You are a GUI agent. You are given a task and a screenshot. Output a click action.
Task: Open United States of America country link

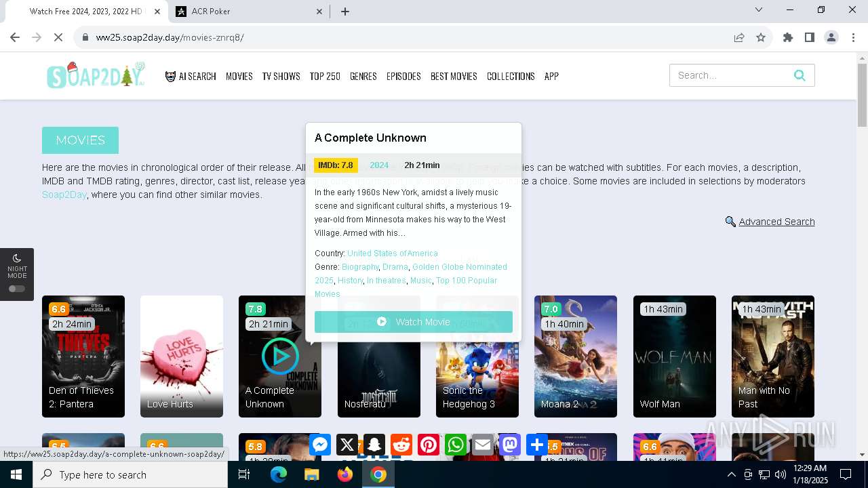393,253
